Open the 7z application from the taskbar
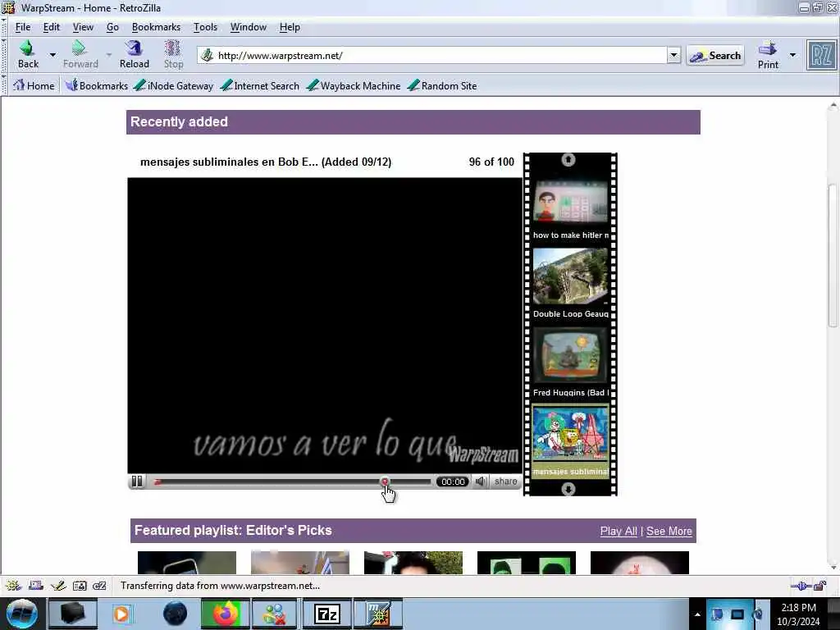 pyautogui.click(x=326, y=614)
